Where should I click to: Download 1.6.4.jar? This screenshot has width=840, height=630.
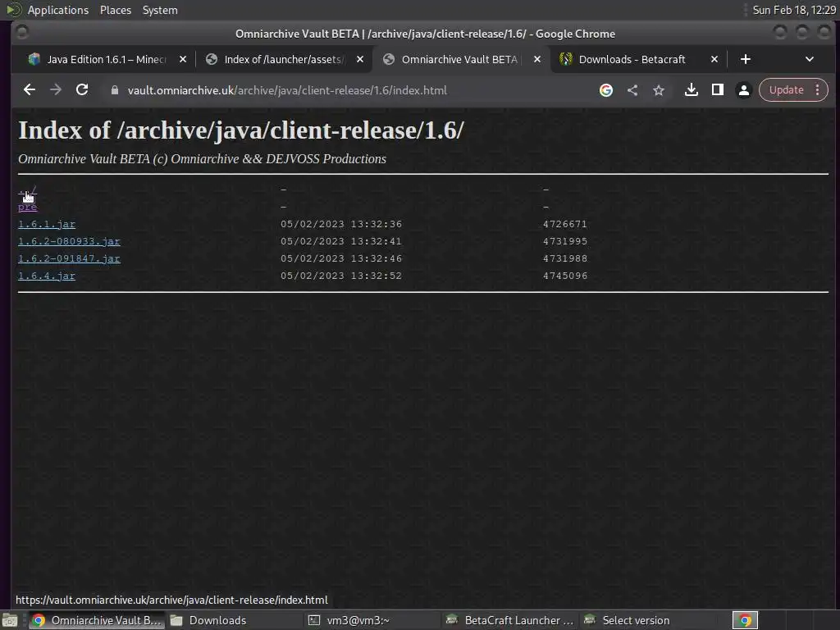[x=47, y=276]
